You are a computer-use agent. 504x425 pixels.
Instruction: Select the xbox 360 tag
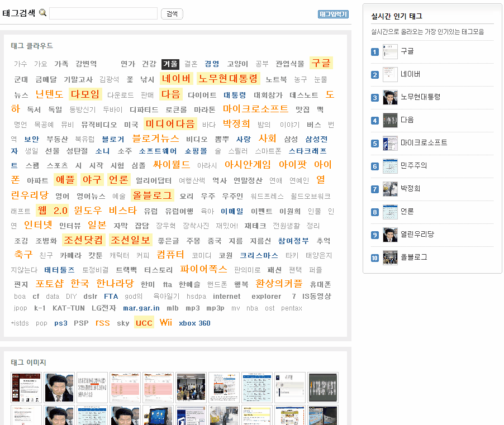[x=194, y=323]
